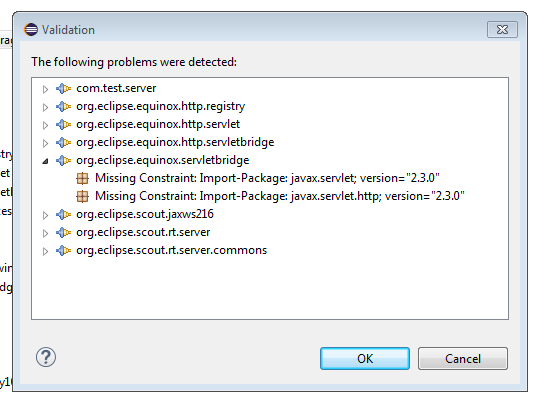Click the Eclipse logo in Validation title bar
The image size is (537, 403).
click(31, 30)
